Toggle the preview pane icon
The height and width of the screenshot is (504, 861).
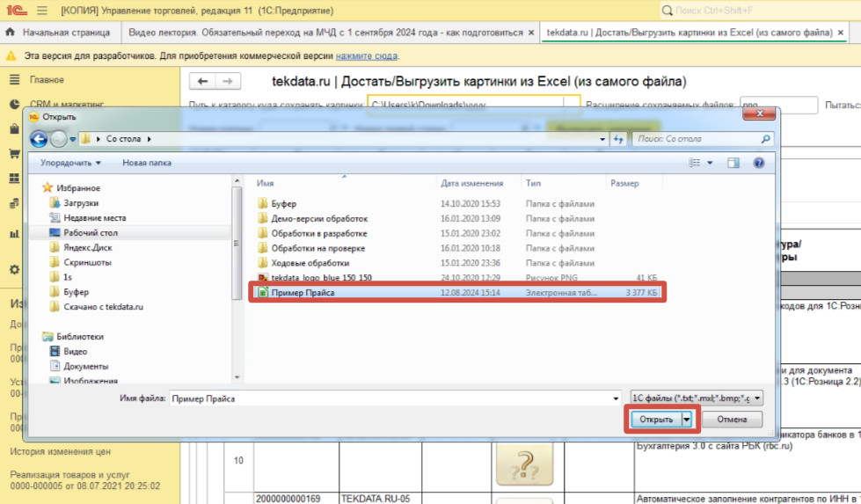pos(733,163)
